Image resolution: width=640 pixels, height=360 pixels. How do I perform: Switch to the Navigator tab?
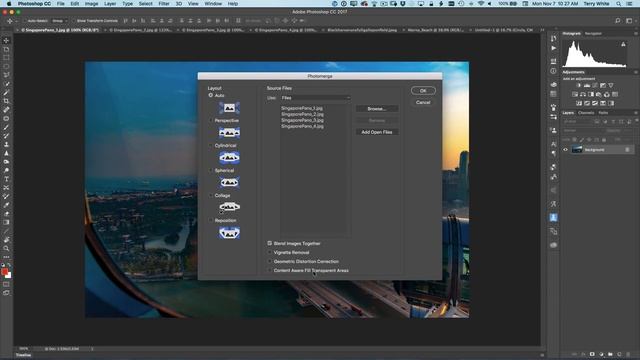click(x=593, y=33)
